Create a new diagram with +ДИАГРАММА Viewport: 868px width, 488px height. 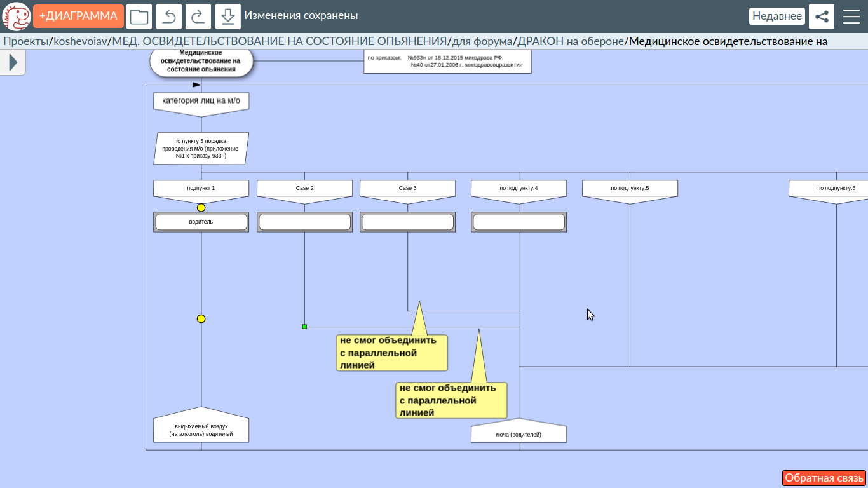tap(79, 17)
